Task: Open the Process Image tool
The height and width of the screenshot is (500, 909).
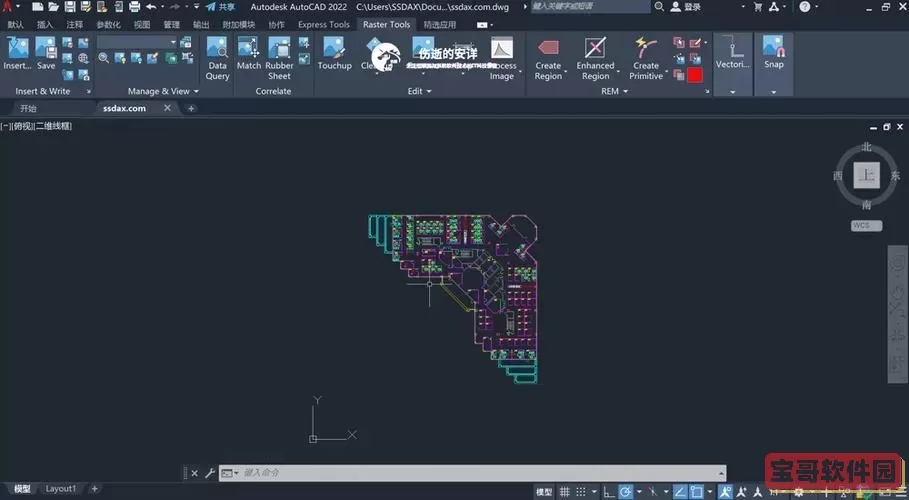Action: [x=502, y=59]
